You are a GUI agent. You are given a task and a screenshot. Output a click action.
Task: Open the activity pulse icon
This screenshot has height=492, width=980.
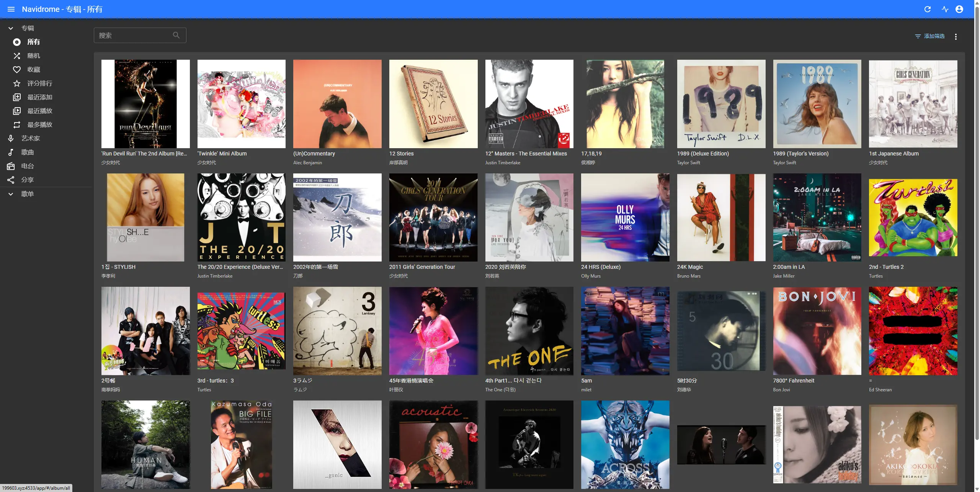[x=945, y=9]
